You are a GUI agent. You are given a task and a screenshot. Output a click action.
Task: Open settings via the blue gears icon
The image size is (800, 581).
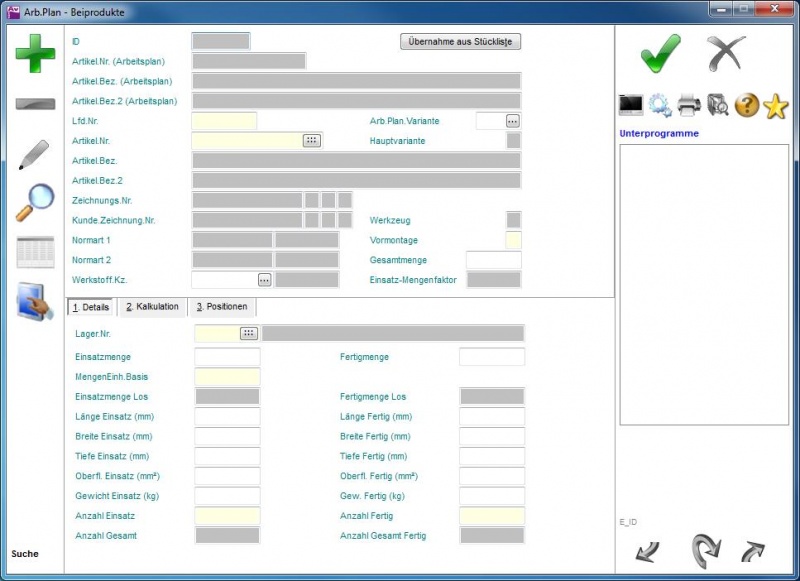[660, 105]
